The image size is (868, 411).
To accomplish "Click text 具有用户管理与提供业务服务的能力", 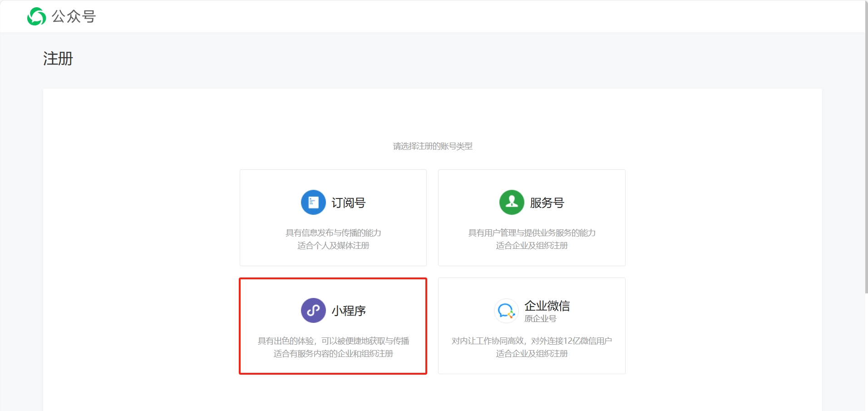I will coord(532,233).
